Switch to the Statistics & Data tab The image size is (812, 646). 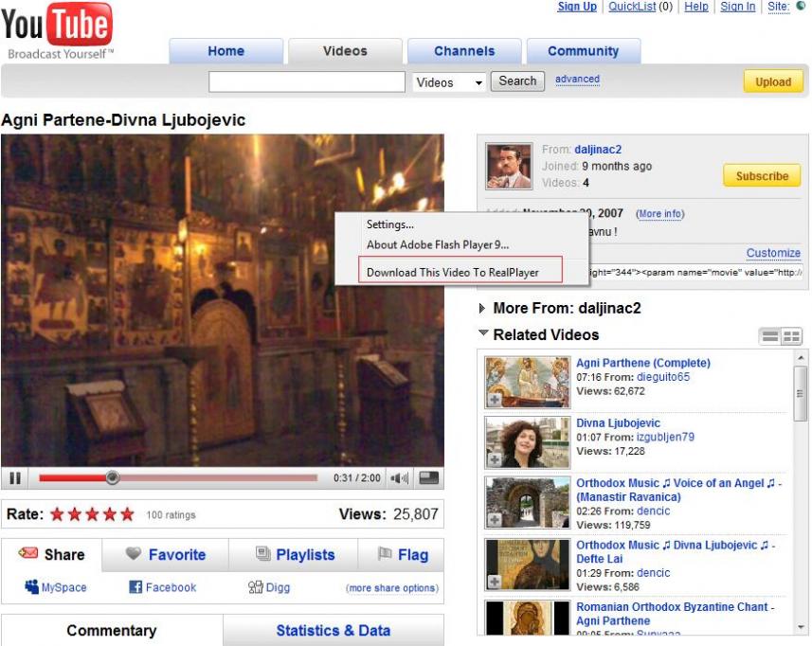(333, 630)
